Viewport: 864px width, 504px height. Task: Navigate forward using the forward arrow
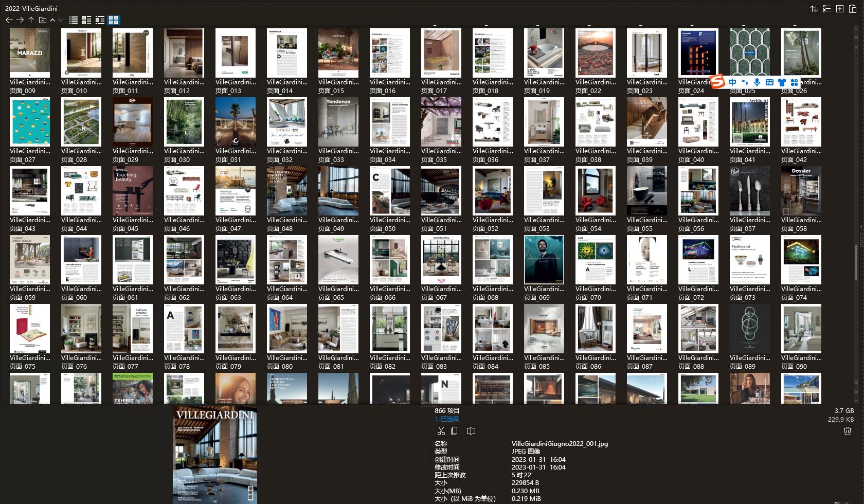point(20,20)
